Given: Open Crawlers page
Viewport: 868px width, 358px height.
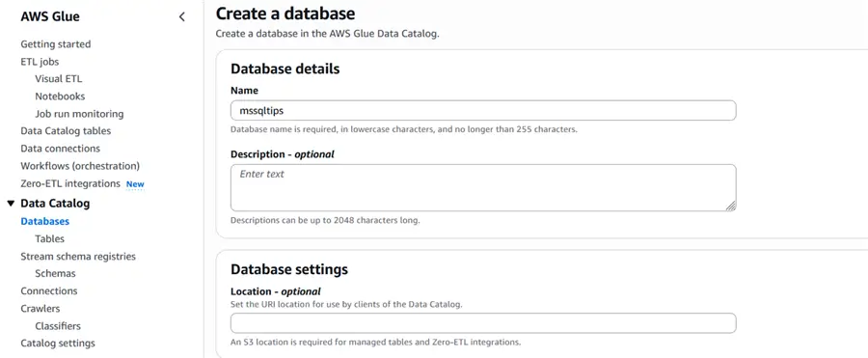Looking at the screenshot, I should [x=40, y=308].
